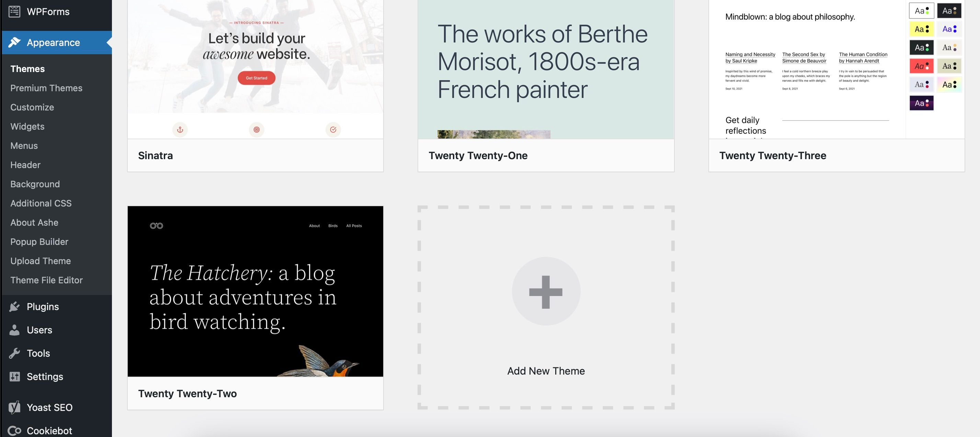Expand the Menus section in sidebar
980x437 pixels.
[24, 145]
